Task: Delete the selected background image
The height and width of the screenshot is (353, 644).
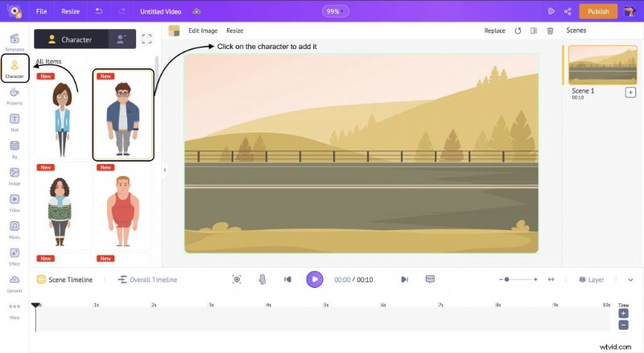Action: (550, 31)
